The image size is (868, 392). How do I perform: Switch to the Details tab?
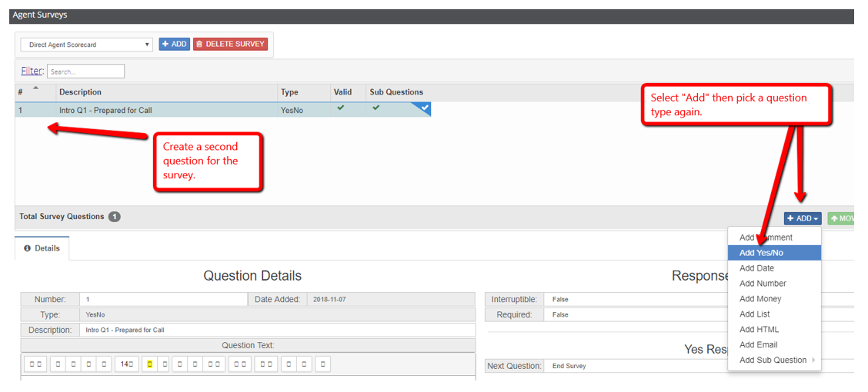point(42,248)
